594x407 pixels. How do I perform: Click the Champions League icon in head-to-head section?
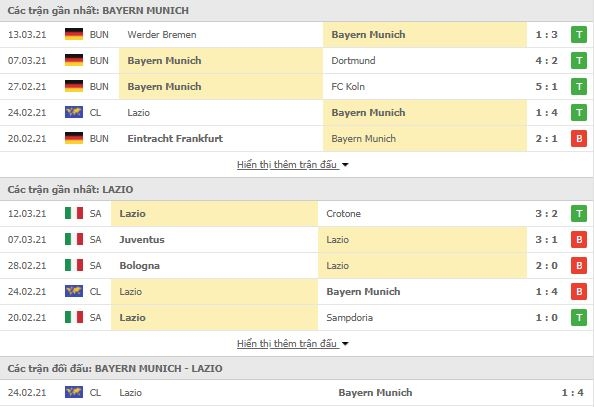pyautogui.click(x=74, y=392)
